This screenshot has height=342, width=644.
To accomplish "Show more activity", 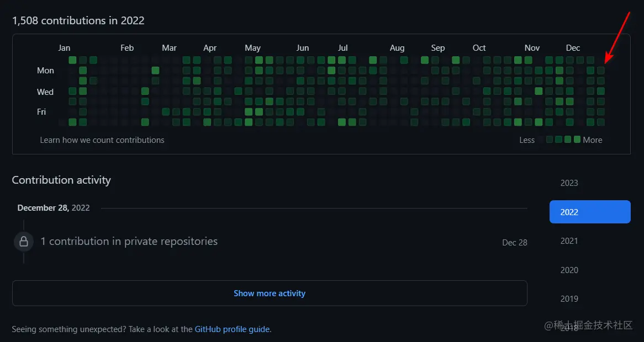I will click(270, 293).
